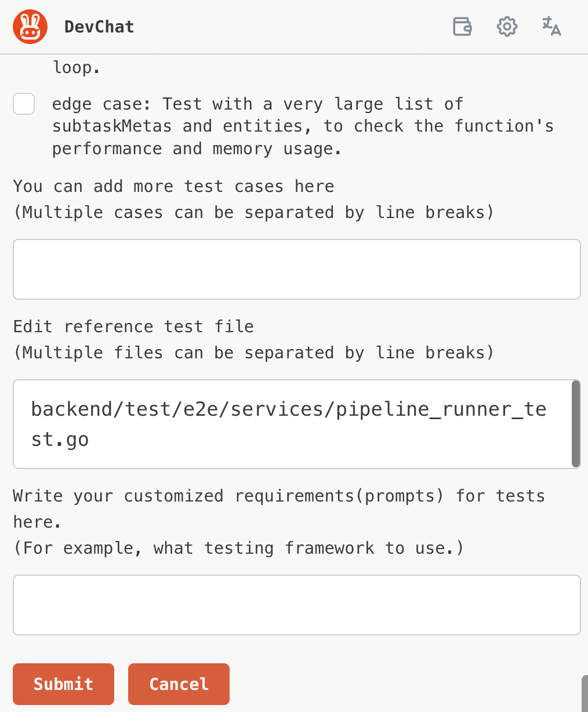Click the pipeline_runner_test.go file path text
588x712 pixels.
[x=289, y=424]
